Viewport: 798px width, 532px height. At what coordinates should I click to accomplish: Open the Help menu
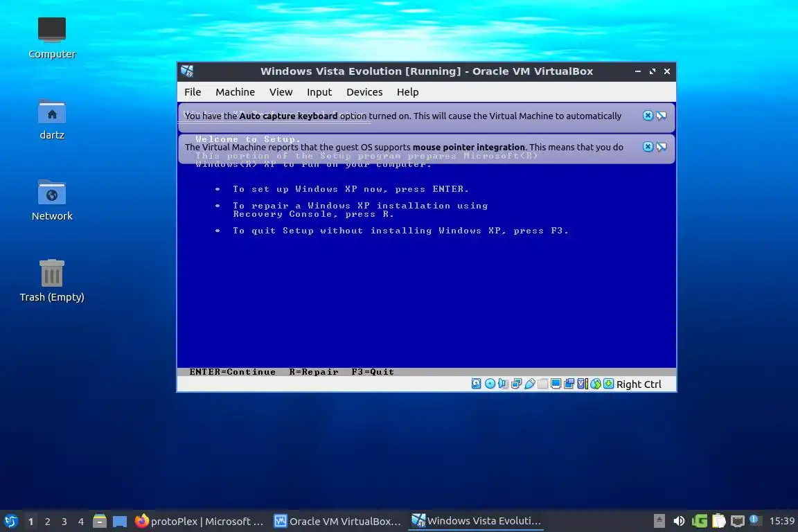tap(407, 92)
